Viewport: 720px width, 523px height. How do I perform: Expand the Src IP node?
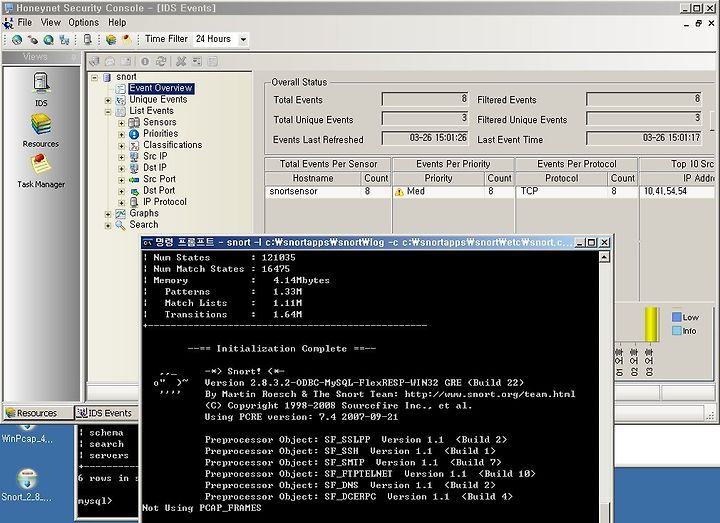click(x=121, y=157)
